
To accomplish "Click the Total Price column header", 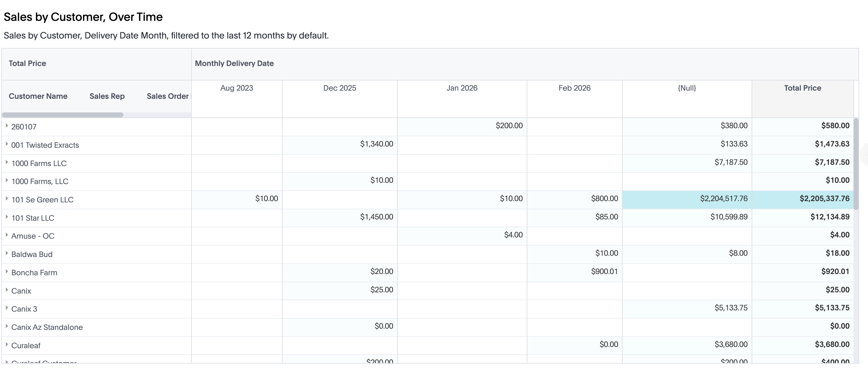I will coord(802,88).
